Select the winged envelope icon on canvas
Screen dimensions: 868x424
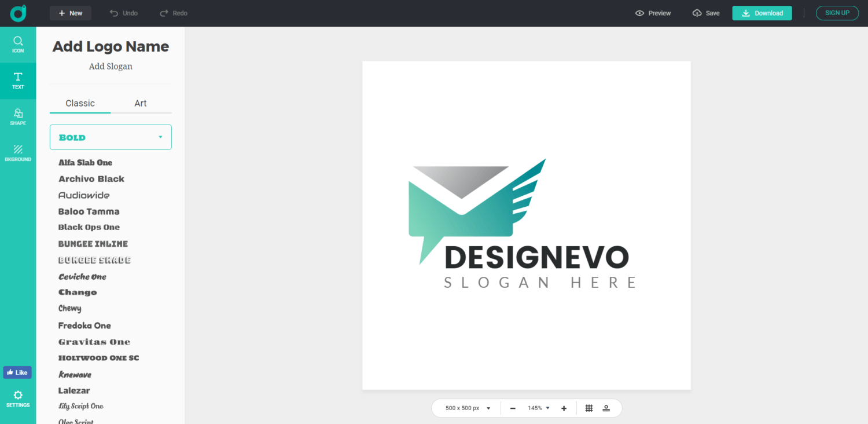pyautogui.click(x=477, y=211)
